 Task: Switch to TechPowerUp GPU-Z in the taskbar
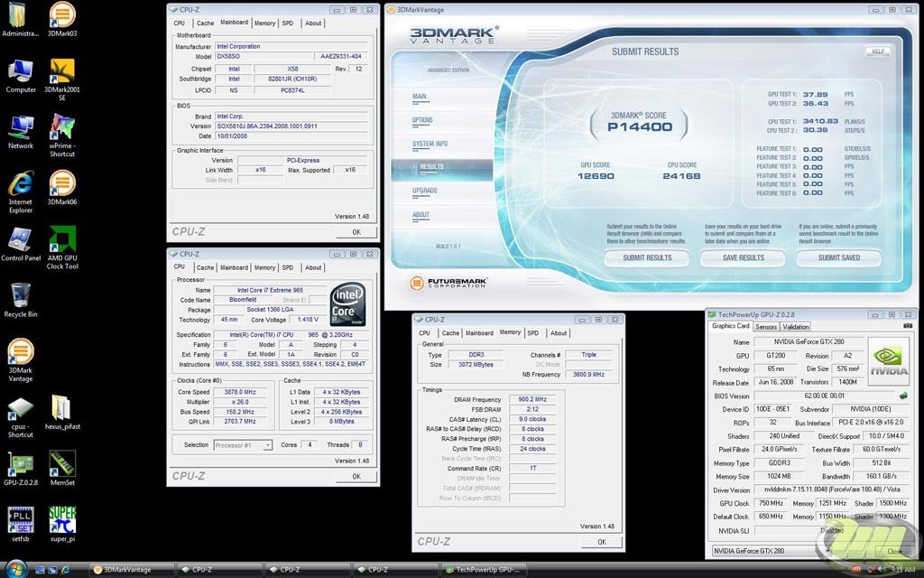(485, 570)
